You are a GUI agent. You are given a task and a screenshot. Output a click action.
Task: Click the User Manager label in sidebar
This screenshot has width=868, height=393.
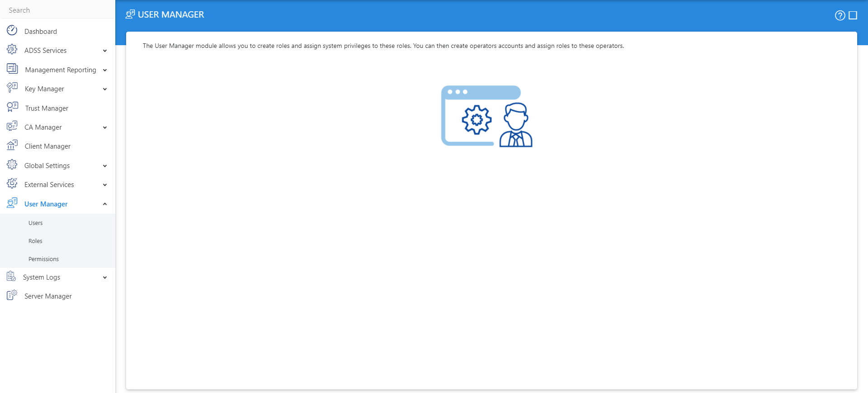46,204
